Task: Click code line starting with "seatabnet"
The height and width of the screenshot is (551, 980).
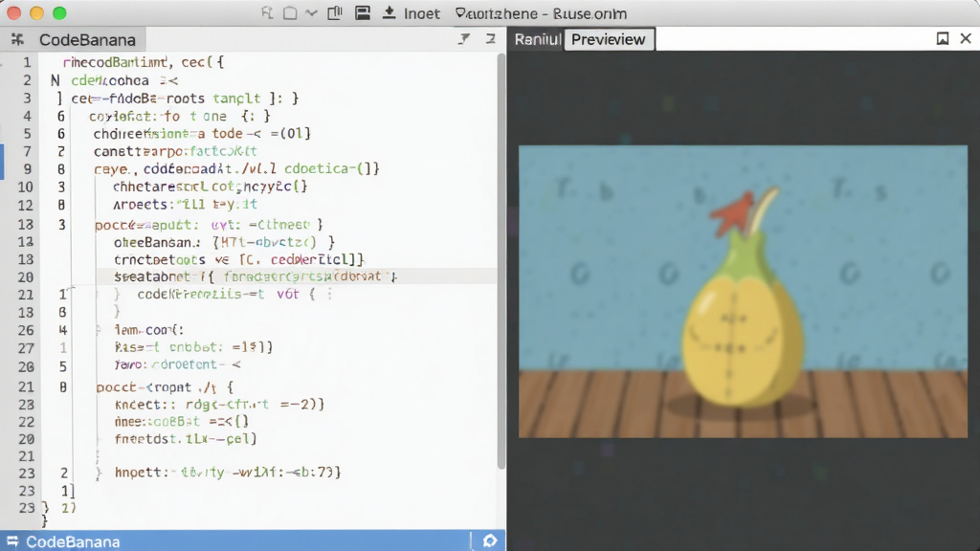Action: click(x=255, y=276)
